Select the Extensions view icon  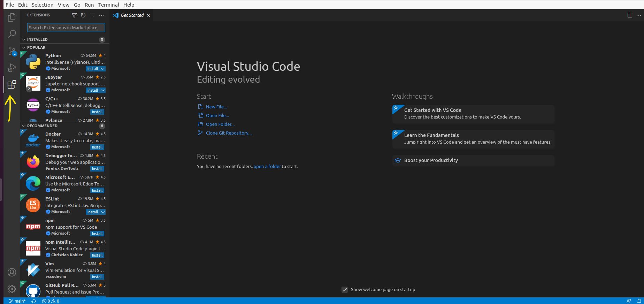point(12,84)
